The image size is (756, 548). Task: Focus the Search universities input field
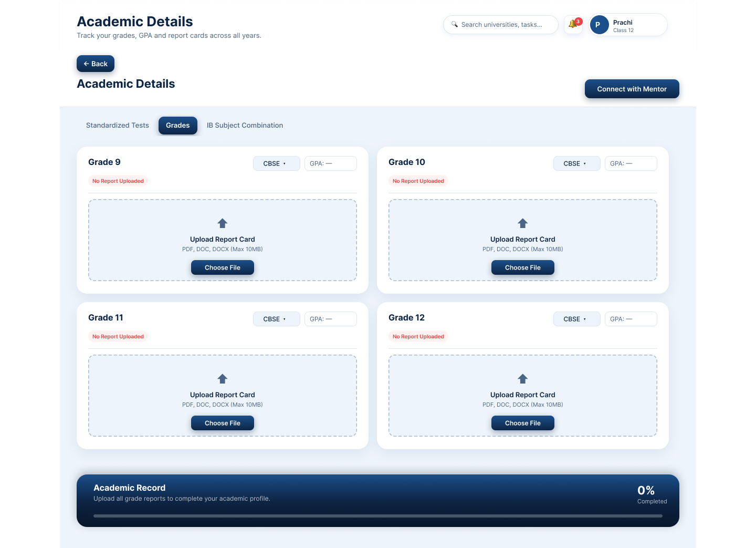pos(501,25)
